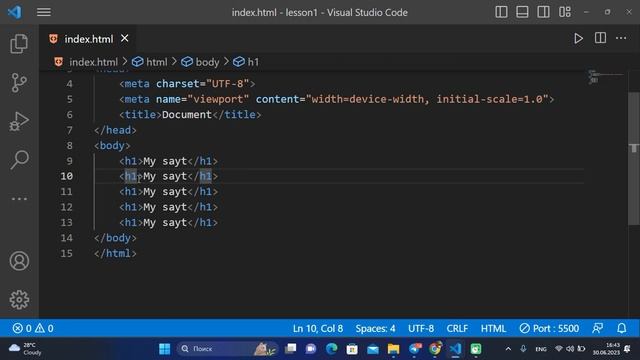Open the Manage gear menu
The width and height of the screenshot is (640, 360).
tap(19, 300)
